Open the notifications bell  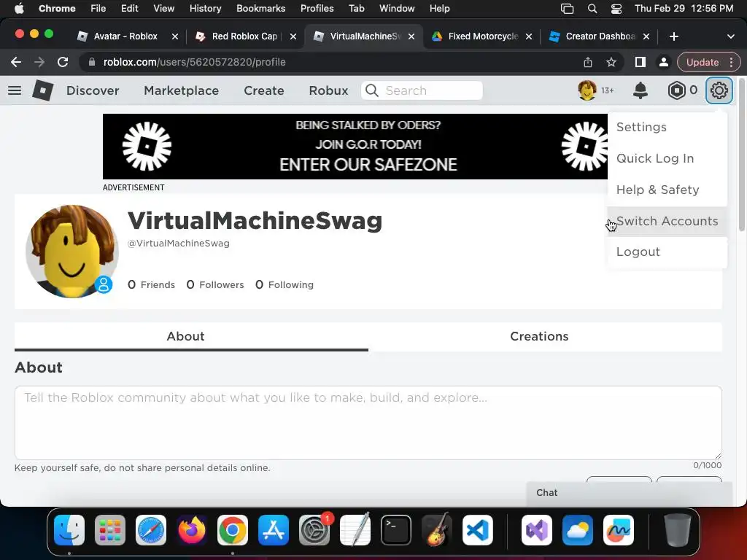click(x=640, y=90)
